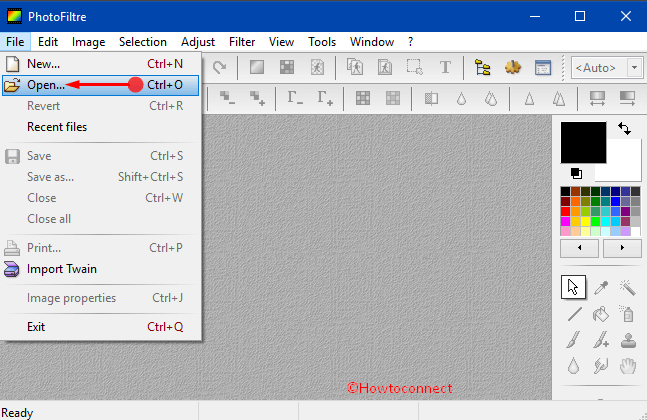Open the Window menu
This screenshot has width=647, height=420.
coord(372,42)
